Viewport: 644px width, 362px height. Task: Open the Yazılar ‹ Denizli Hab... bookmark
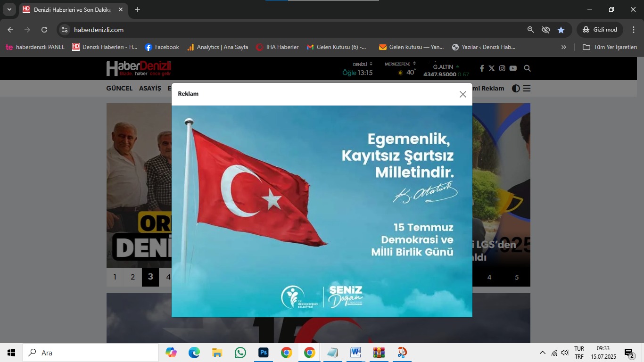click(484, 47)
